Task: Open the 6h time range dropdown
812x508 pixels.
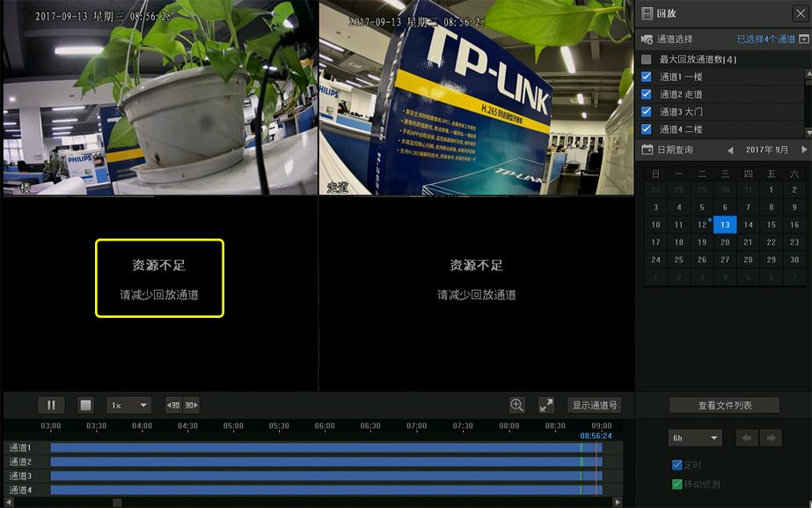Action: pyautogui.click(x=695, y=438)
